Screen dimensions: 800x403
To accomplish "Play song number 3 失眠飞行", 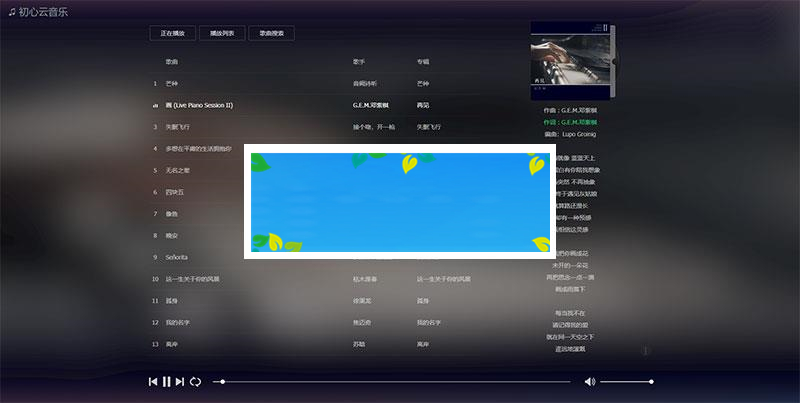I will click(177, 127).
